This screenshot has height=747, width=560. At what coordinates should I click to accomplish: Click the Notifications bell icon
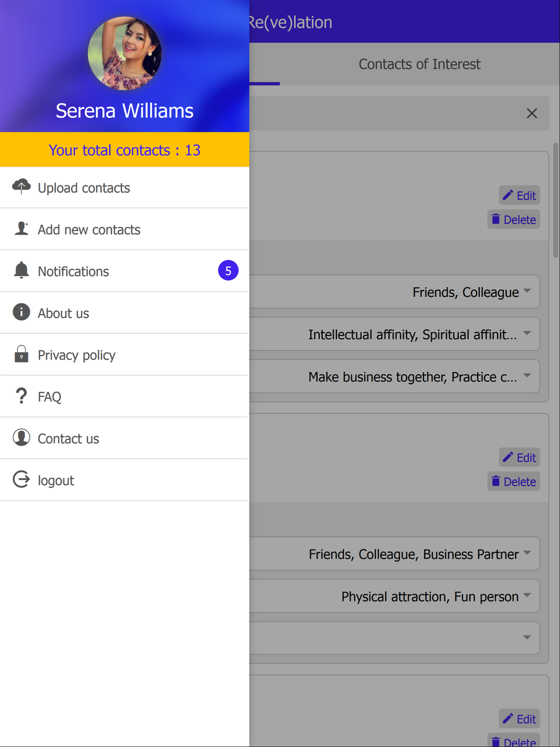click(x=21, y=270)
